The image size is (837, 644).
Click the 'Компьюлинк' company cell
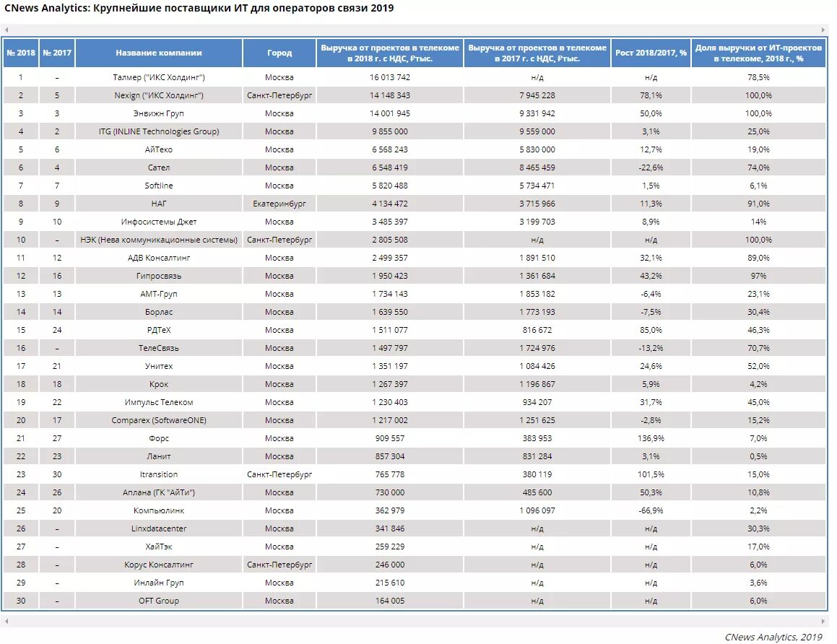(x=159, y=510)
